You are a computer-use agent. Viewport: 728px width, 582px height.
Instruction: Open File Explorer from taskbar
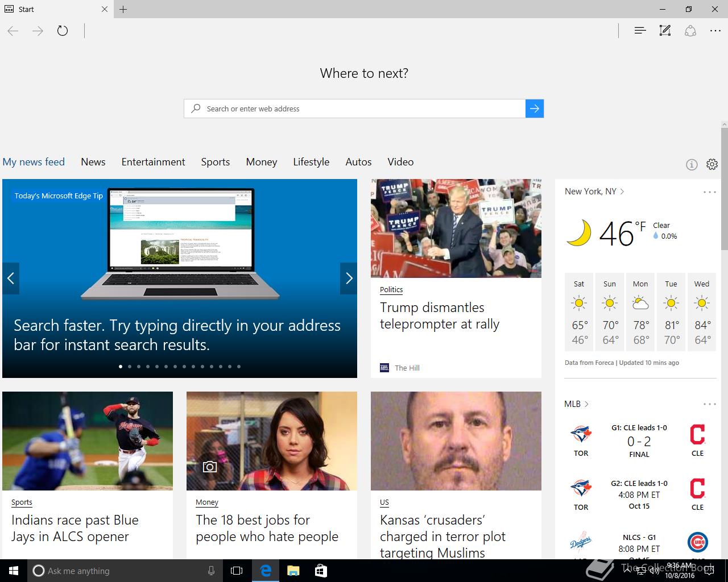click(x=293, y=571)
